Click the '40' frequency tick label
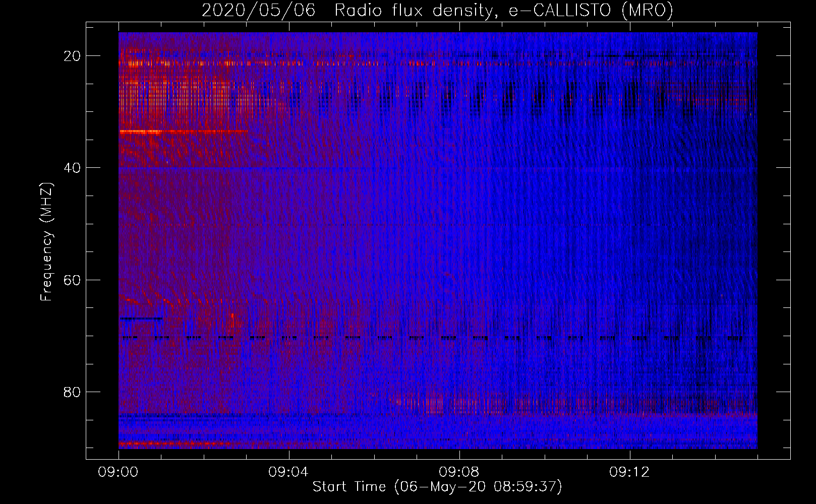This screenshot has height=504, width=816. (73, 167)
